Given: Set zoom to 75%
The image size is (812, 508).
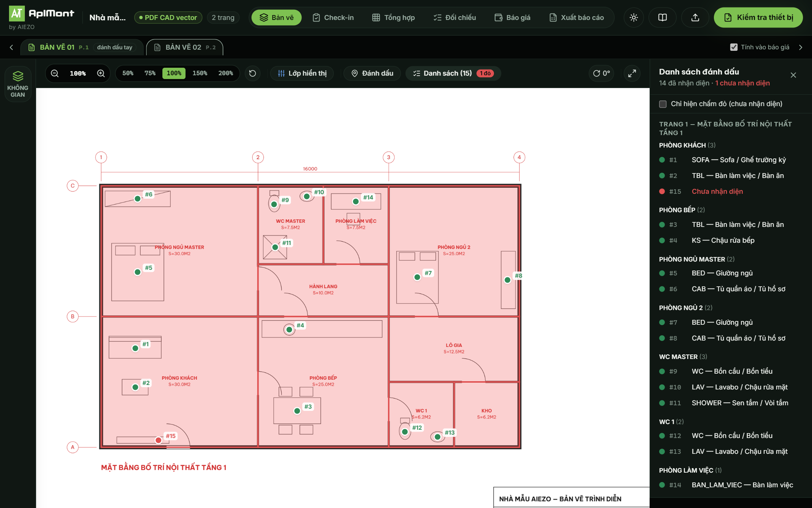Looking at the screenshot, I should coord(150,73).
